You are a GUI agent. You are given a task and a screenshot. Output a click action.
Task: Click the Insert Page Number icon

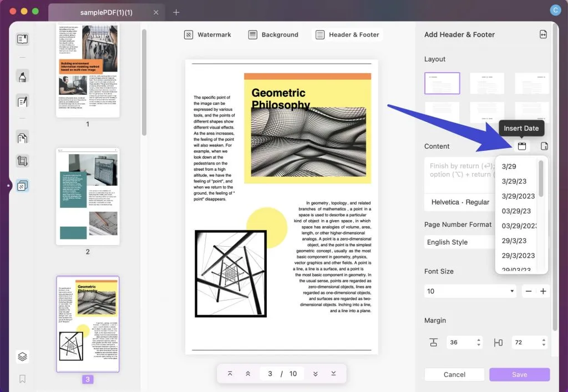point(544,146)
